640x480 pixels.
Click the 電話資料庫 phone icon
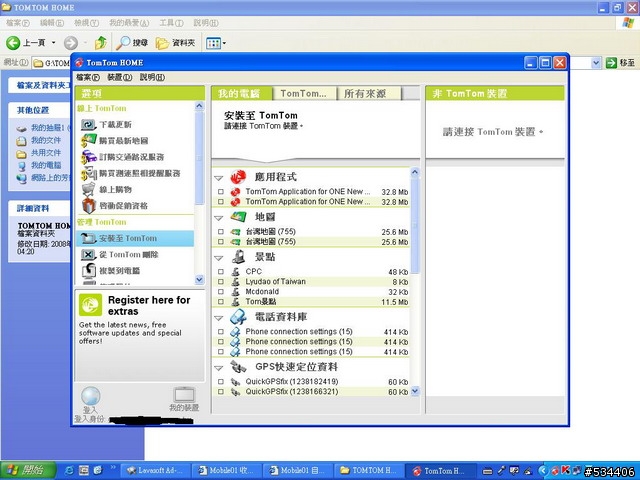pos(238,317)
